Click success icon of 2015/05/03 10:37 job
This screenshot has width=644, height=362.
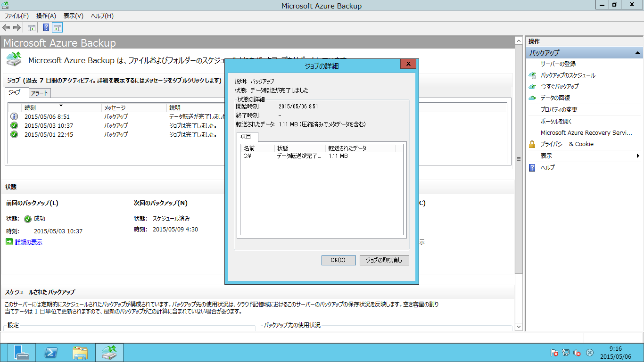click(x=14, y=125)
